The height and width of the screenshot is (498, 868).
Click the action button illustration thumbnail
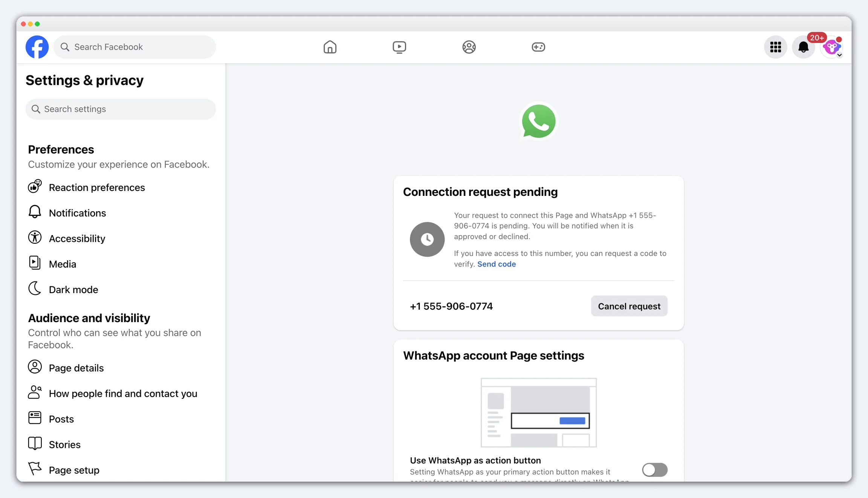539,412
